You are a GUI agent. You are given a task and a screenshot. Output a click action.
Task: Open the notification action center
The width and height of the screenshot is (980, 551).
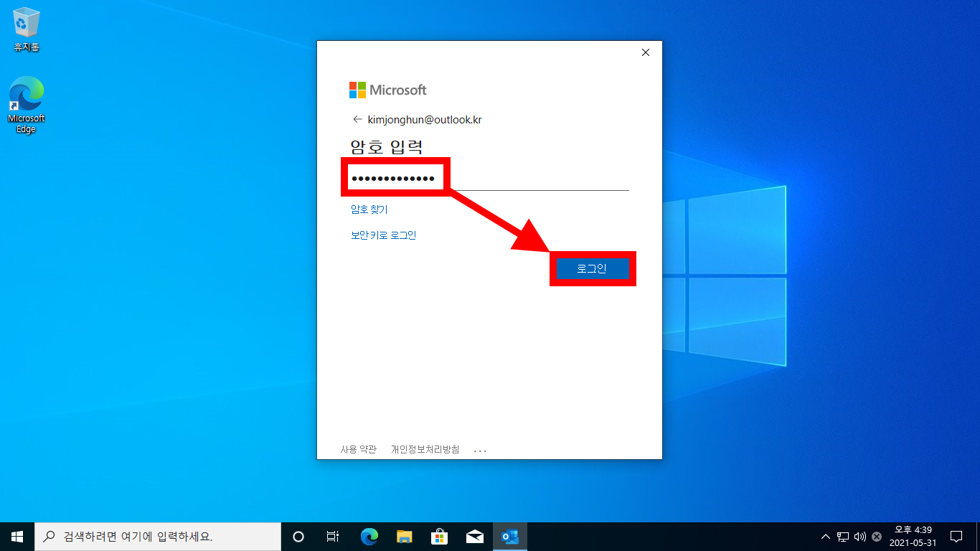(x=956, y=536)
